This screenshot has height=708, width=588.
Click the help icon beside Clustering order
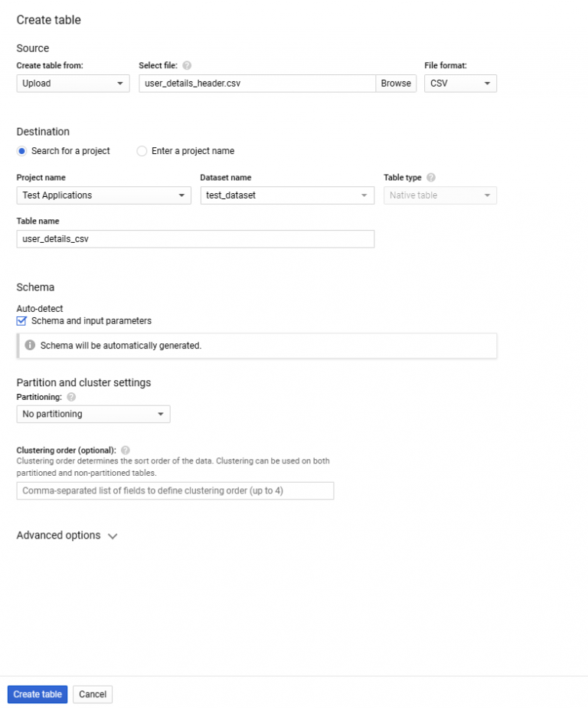tap(125, 451)
